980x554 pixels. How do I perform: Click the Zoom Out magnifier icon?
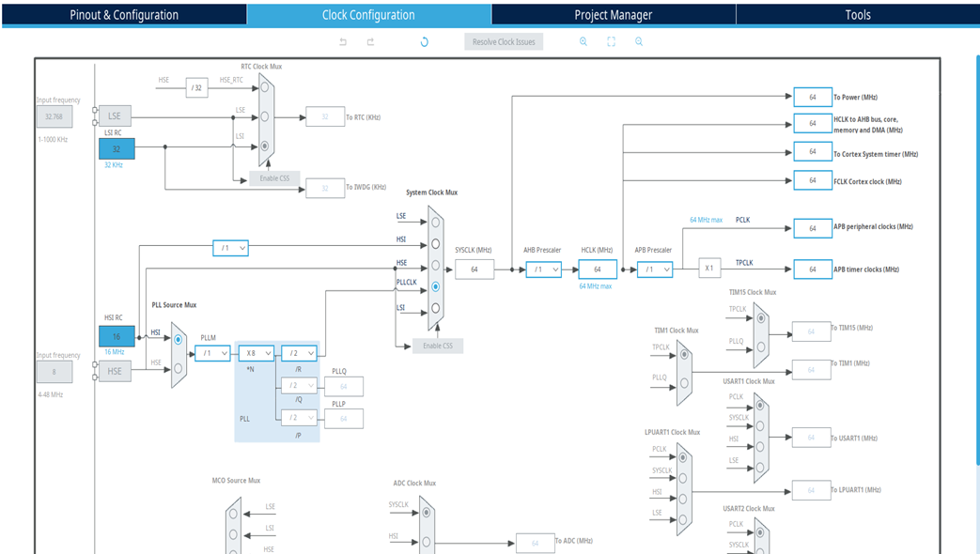coord(638,41)
